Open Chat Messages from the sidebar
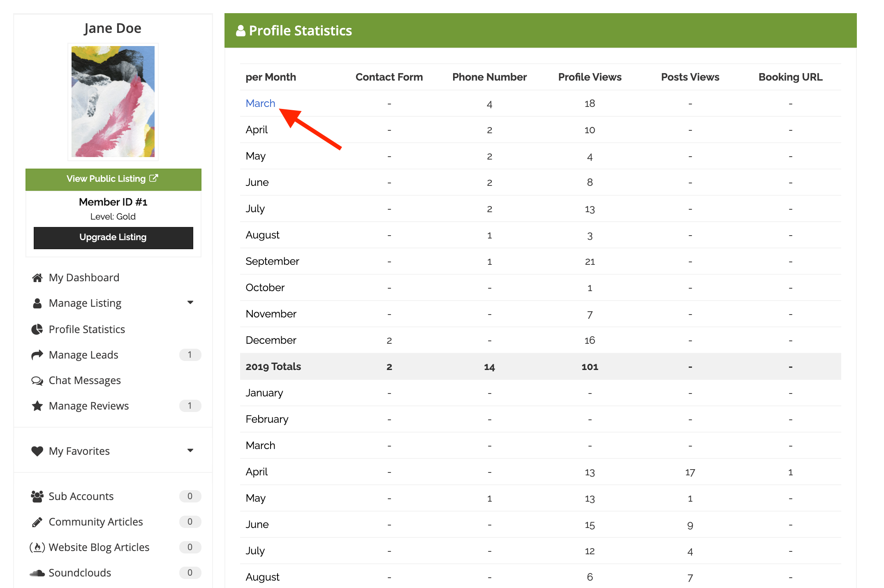Viewport: 884px width, 588px height. click(x=85, y=381)
